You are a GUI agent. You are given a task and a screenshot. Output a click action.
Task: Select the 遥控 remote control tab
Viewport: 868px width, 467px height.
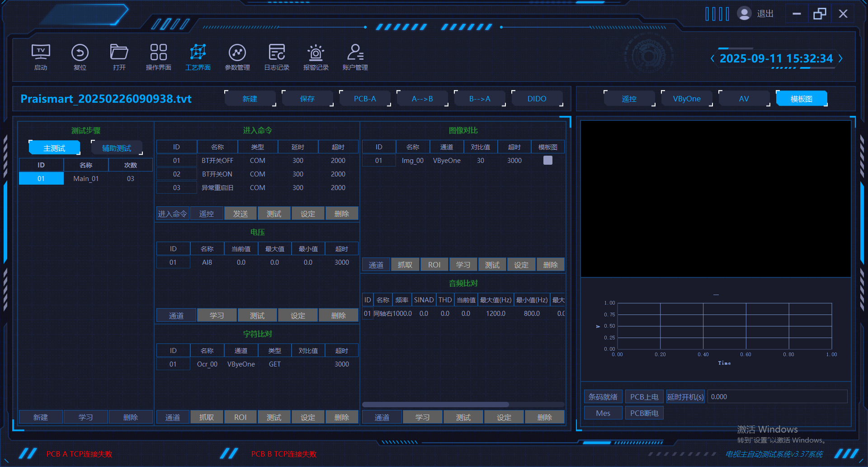(x=629, y=99)
